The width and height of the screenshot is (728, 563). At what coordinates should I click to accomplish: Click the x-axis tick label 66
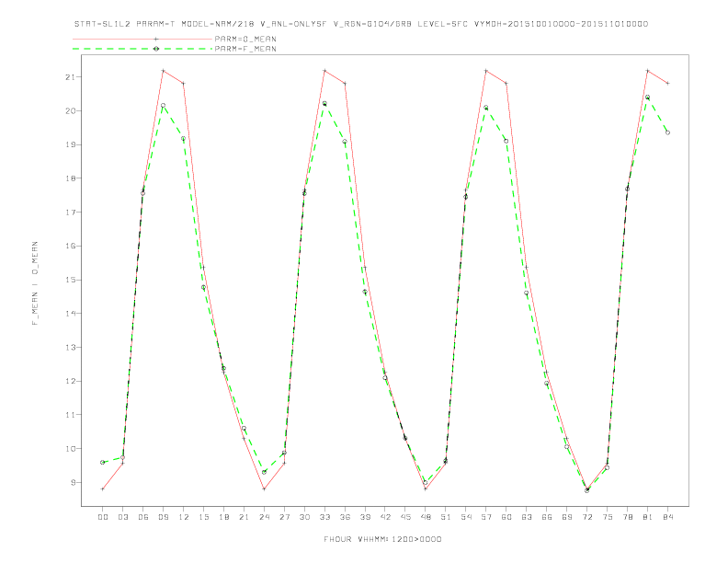(x=547, y=517)
